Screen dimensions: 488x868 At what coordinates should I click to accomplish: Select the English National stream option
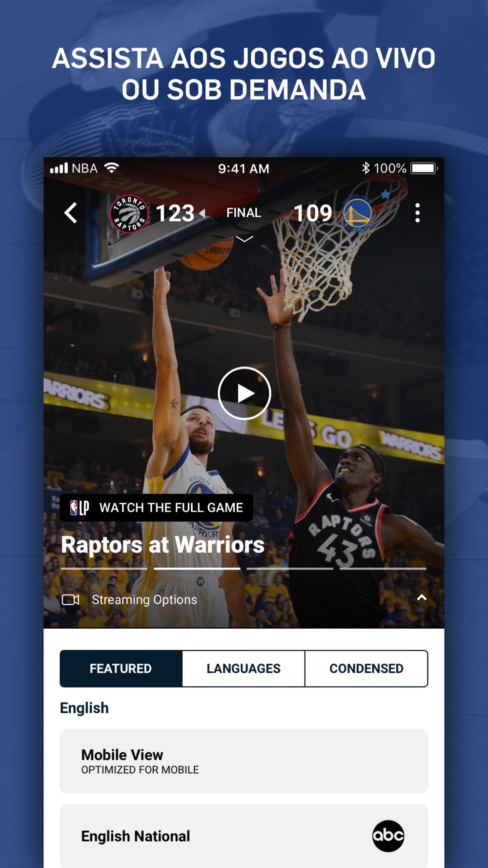pos(244,836)
